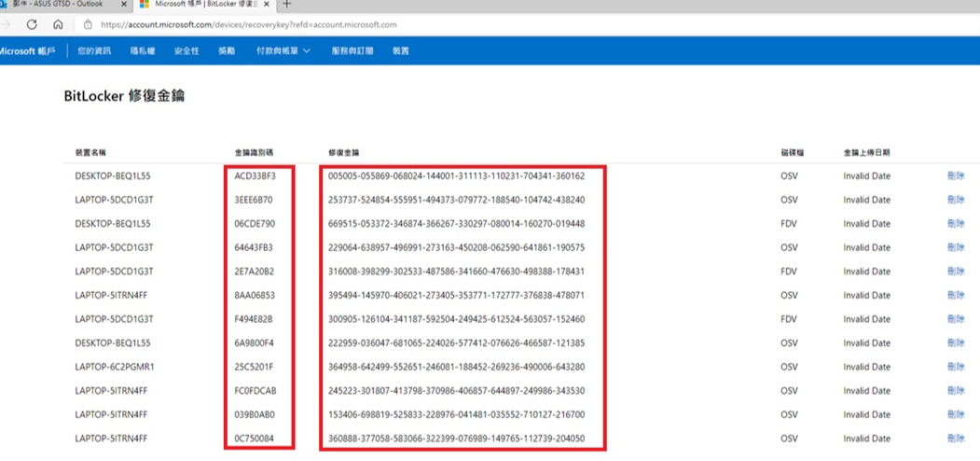
Task: Open Microsoft 帳戶 home link
Action: pos(27,51)
